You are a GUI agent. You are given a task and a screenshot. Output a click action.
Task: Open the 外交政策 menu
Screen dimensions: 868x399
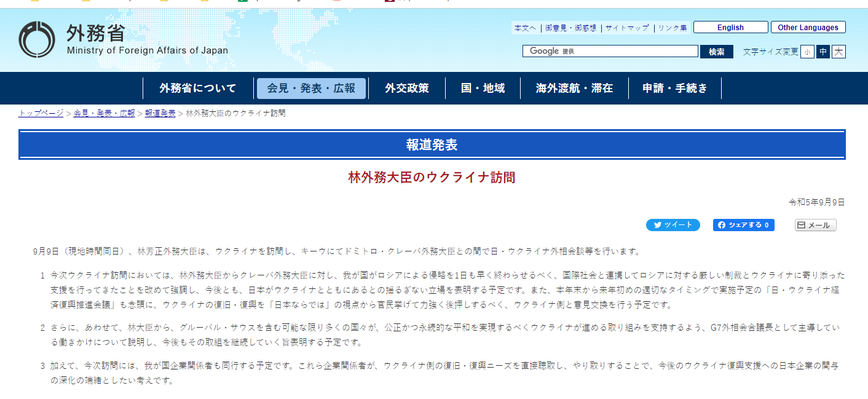pyautogui.click(x=407, y=88)
